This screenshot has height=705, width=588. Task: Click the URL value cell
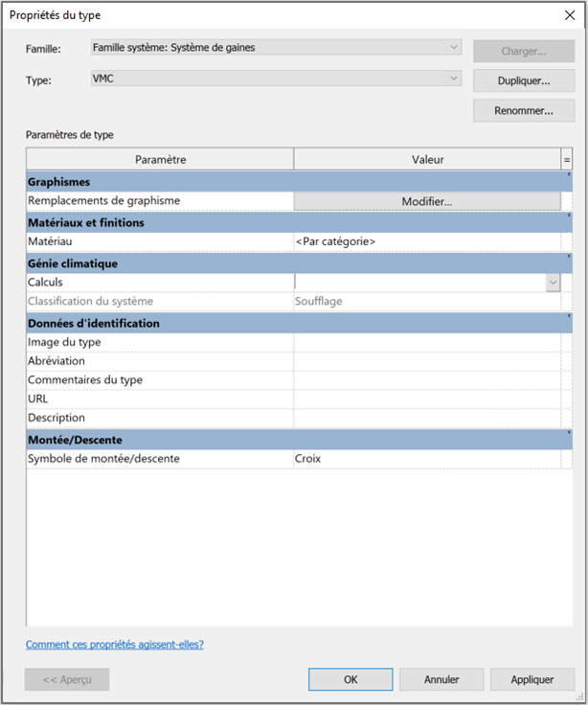(426, 398)
